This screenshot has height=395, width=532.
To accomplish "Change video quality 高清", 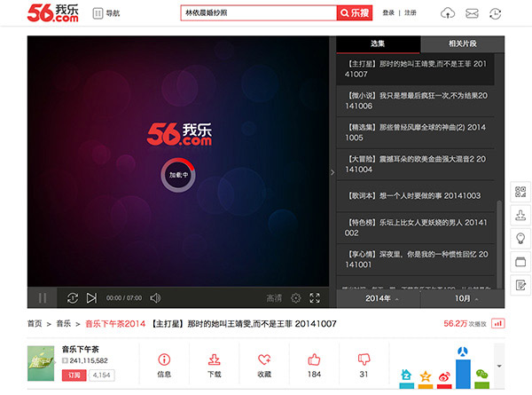I will tap(274, 298).
